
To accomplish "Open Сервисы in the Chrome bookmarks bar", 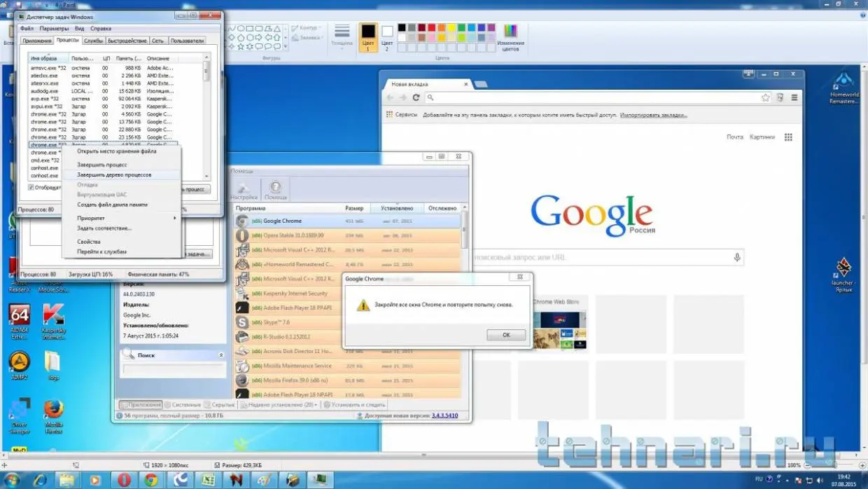I will (402, 114).
